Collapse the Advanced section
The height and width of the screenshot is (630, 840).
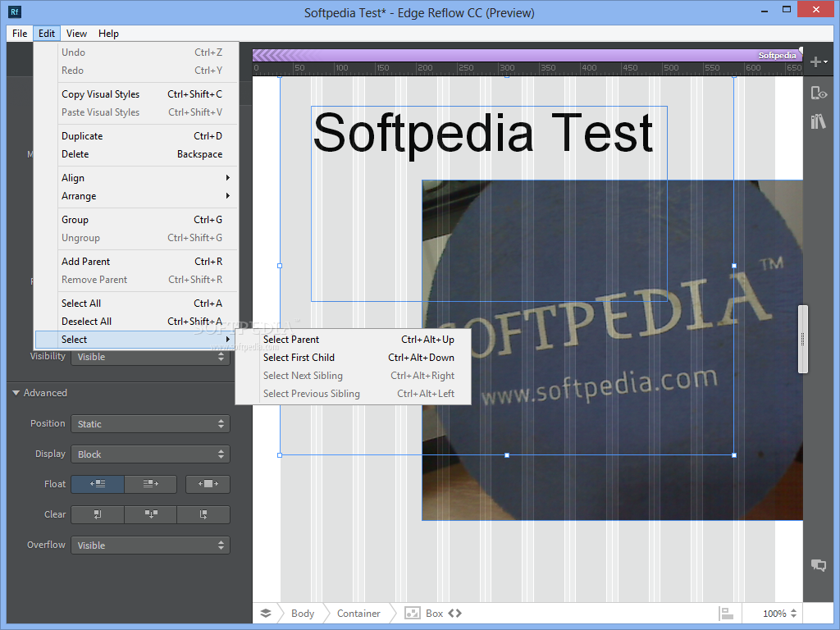(x=16, y=393)
